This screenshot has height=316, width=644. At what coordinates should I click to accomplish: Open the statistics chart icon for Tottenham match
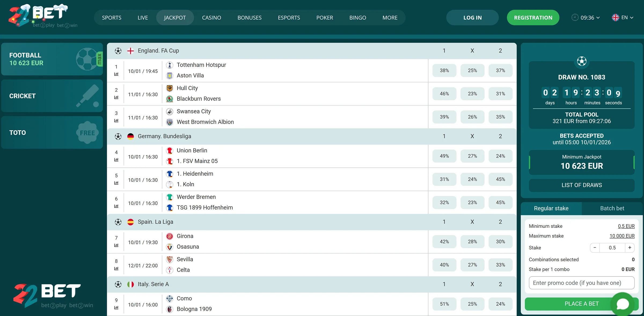(116, 74)
